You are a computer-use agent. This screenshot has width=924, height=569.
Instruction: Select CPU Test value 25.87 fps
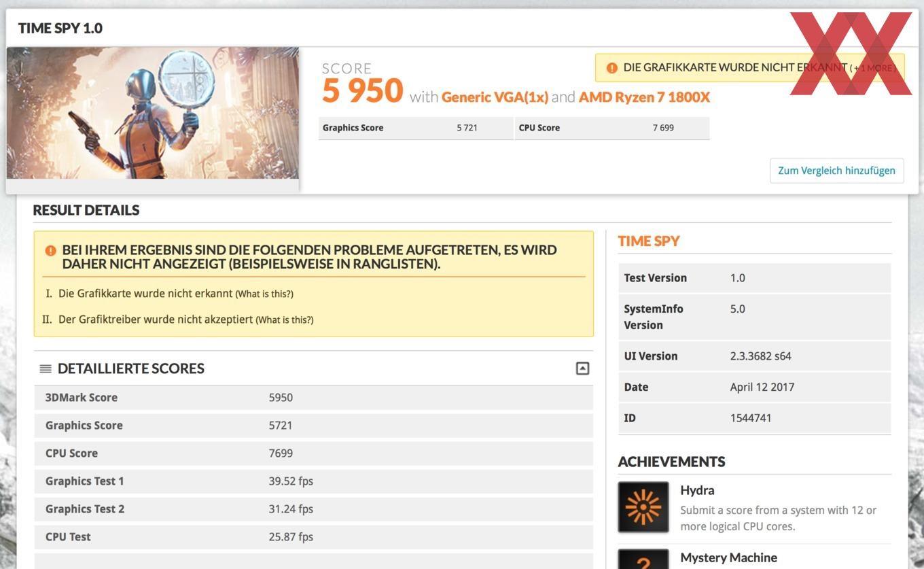tap(291, 537)
